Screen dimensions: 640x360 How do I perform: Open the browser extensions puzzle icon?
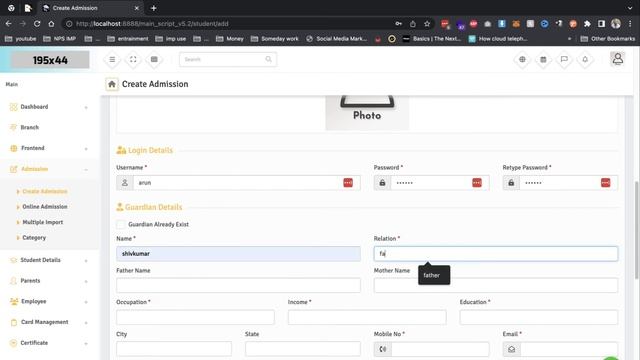coord(587,24)
